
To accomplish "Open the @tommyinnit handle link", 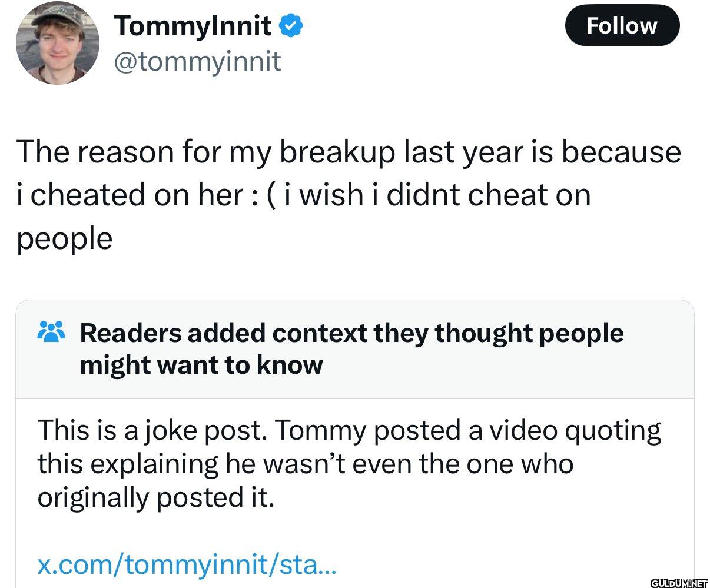I will pos(197,61).
